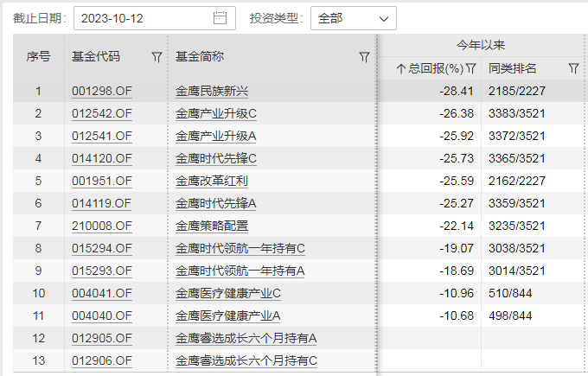Open the calendar date picker icon
This screenshot has width=588, height=376.
click(x=220, y=17)
